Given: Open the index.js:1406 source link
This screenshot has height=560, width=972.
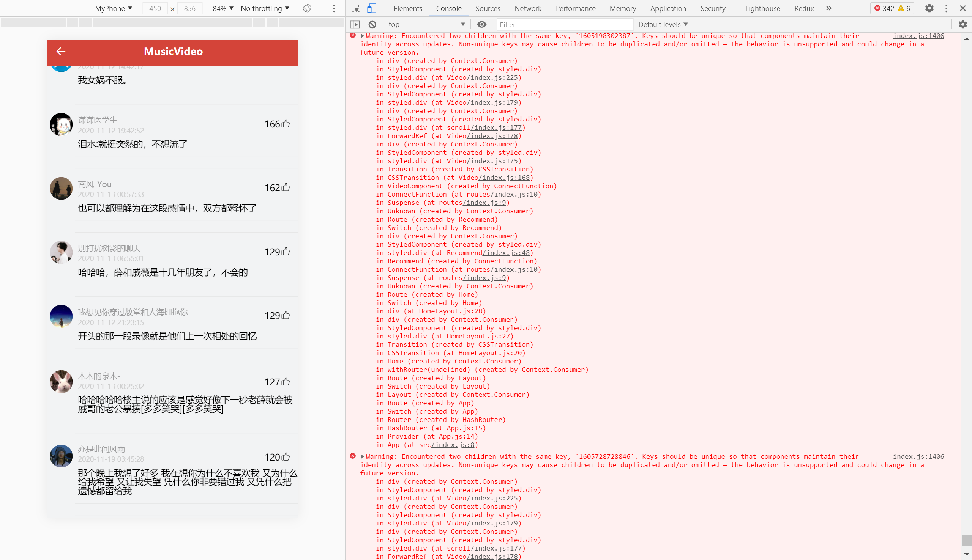Looking at the screenshot, I should pyautogui.click(x=918, y=36).
